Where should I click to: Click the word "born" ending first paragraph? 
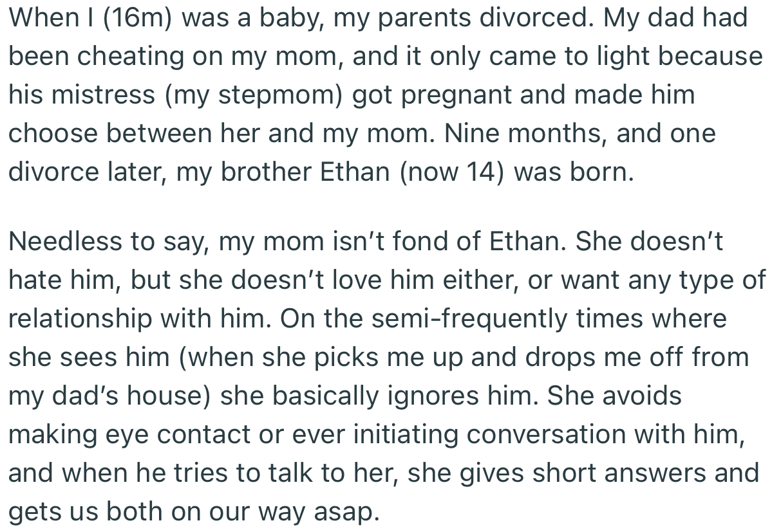[603, 173]
